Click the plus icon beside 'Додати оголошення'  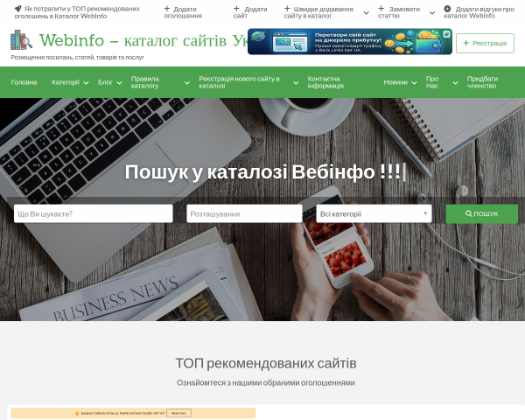(167, 9)
